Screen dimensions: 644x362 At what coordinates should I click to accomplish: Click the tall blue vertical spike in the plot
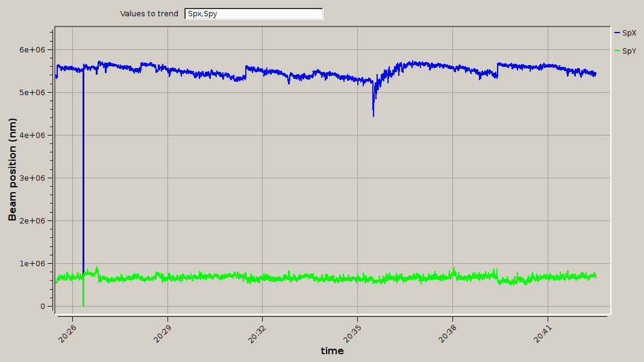coord(83,181)
